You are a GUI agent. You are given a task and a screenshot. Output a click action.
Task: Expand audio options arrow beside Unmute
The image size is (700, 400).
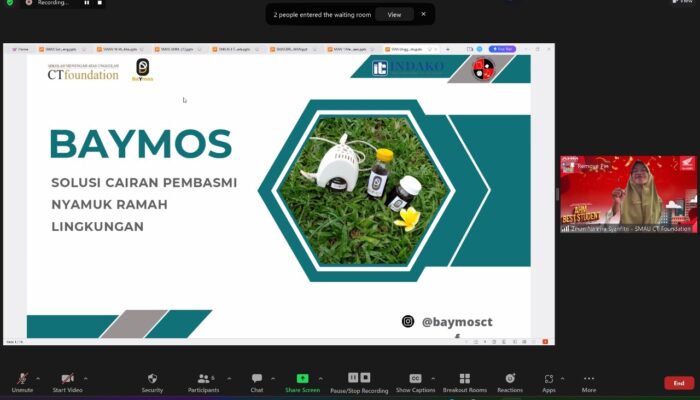[38, 379]
